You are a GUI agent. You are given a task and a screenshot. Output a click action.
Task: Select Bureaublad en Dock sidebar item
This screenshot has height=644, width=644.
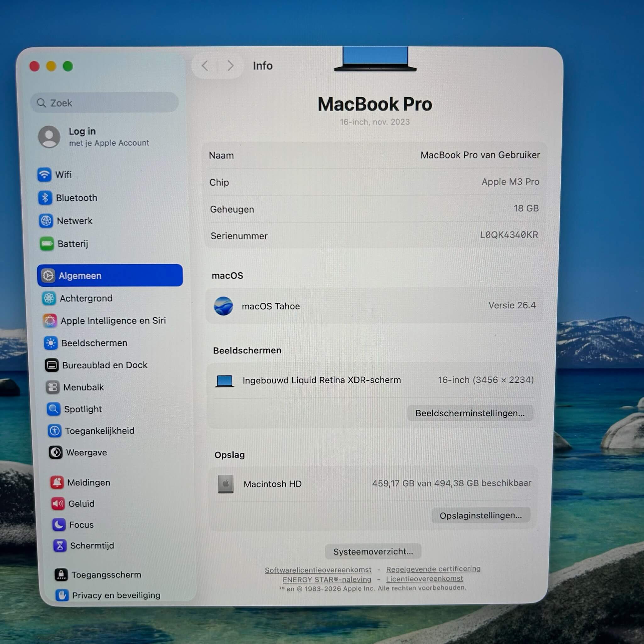pyautogui.click(x=97, y=365)
